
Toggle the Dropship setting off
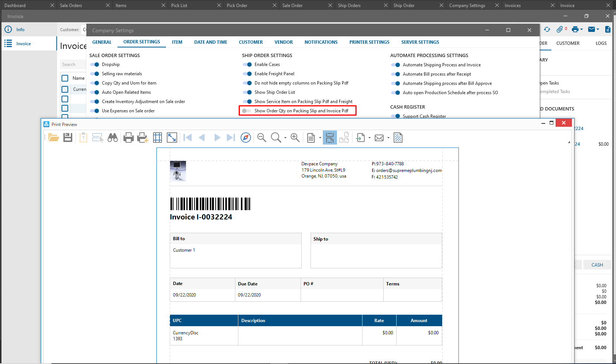point(95,64)
